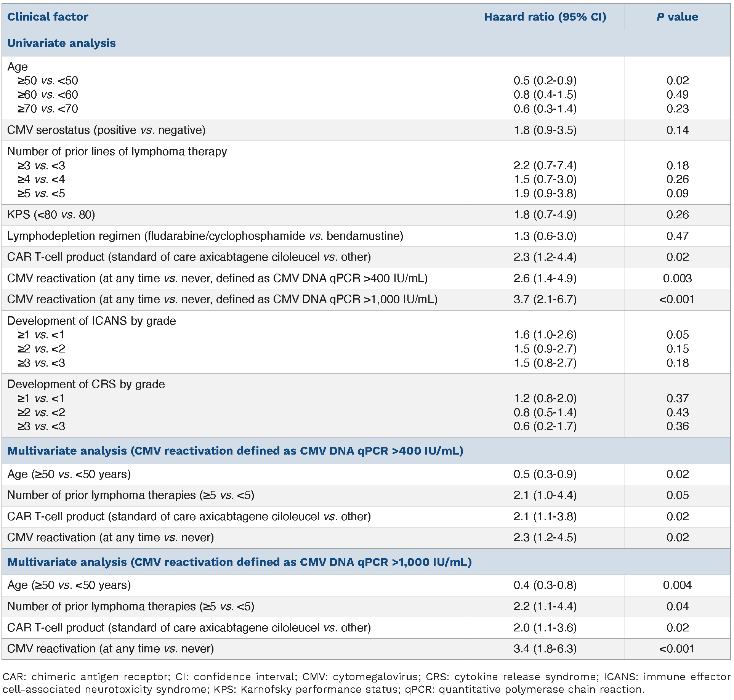Click the CMV serostatus row label
The image size is (734, 700).
(106, 130)
